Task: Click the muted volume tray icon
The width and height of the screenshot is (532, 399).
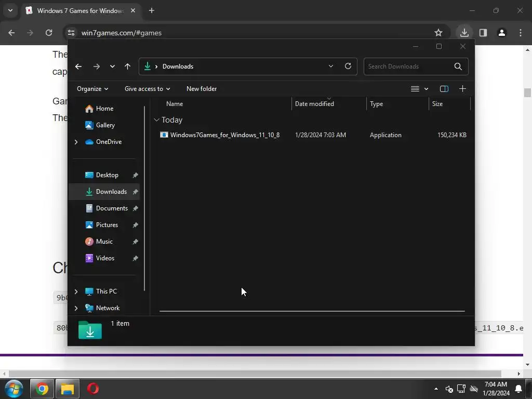Action: pyautogui.click(x=449, y=389)
